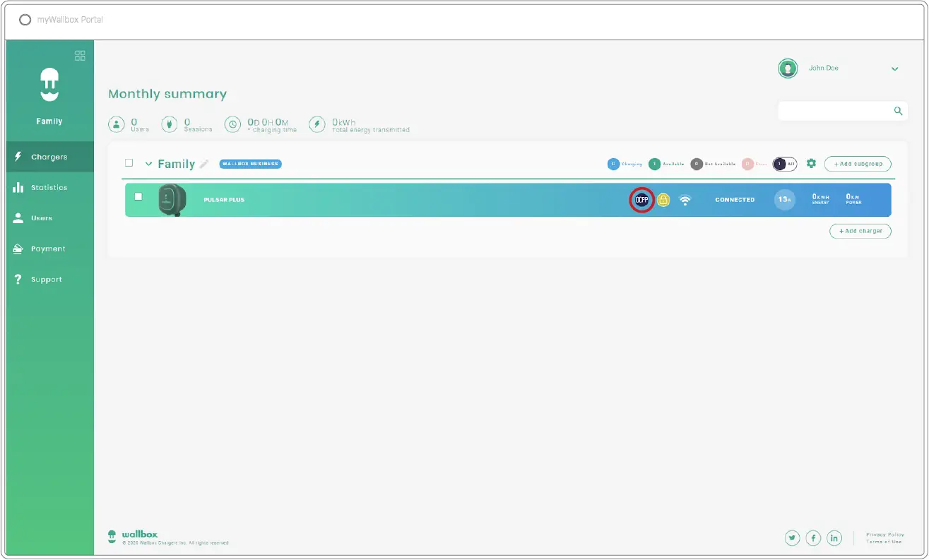Image resolution: width=929 pixels, height=560 pixels.
Task: Click the Add subgroup button
Action: coord(858,164)
